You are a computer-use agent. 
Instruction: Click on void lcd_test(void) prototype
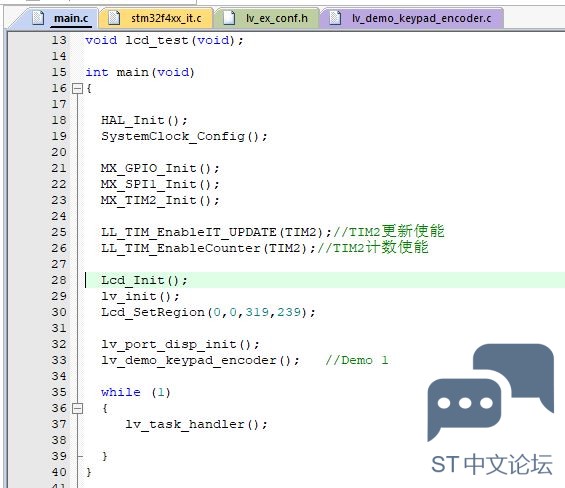pyautogui.click(x=164, y=40)
